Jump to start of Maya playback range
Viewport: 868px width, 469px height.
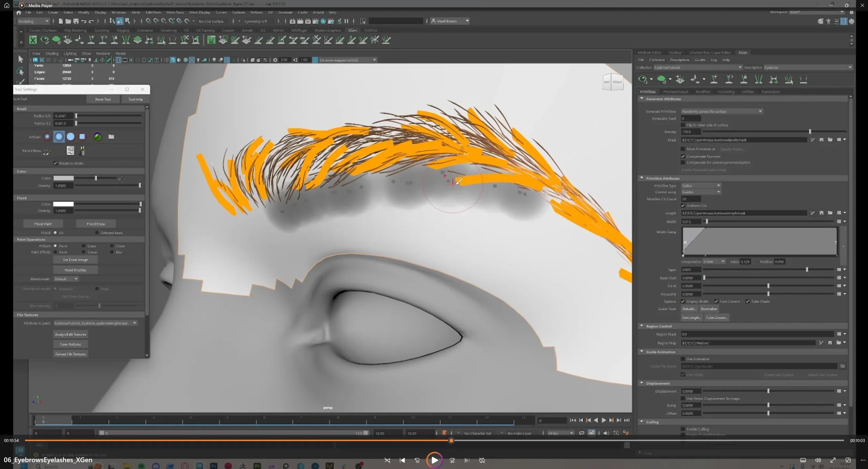point(573,420)
